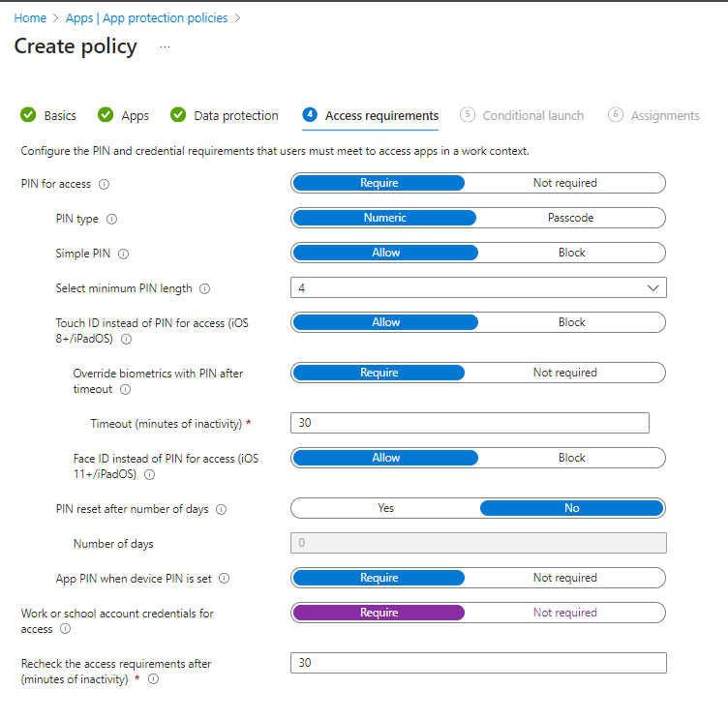728x720 pixels.
Task: Set PIN reset after number of days to Yes
Action: point(385,508)
